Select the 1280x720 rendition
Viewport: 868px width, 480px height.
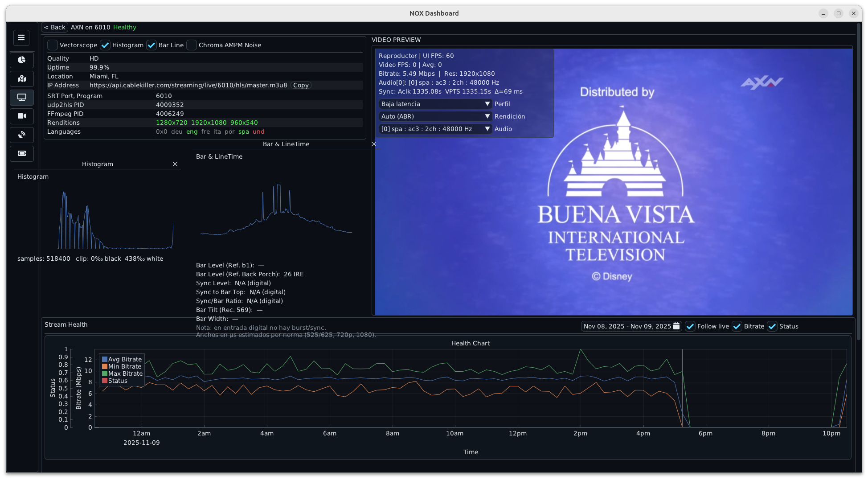(x=172, y=123)
